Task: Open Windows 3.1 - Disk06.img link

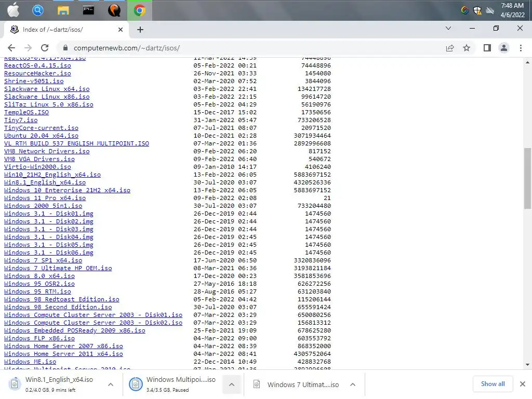Action: pyautogui.click(x=49, y=253)
